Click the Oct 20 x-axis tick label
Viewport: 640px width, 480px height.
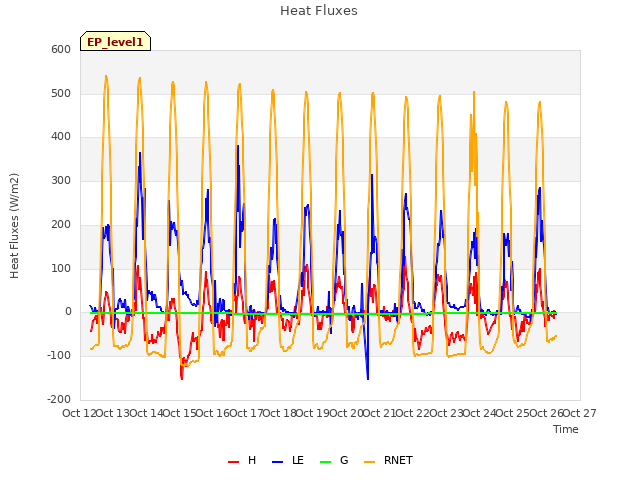point(346,413)
